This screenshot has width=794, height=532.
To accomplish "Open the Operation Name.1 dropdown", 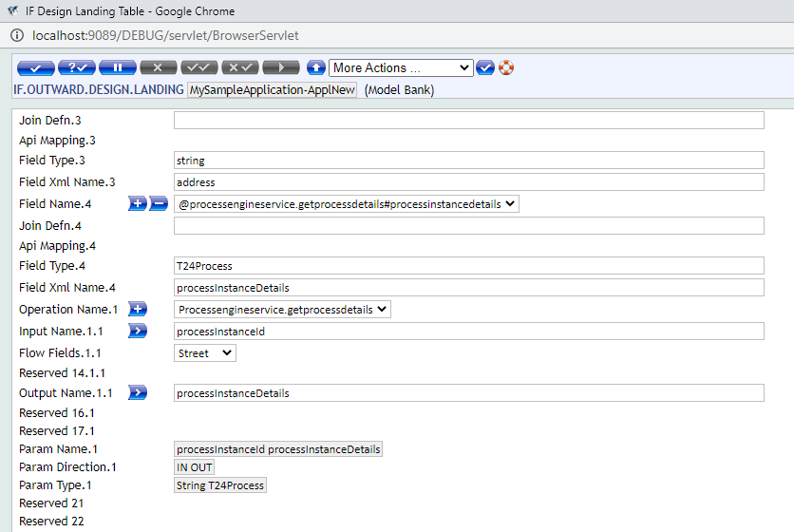I will [x=283, y=310].
